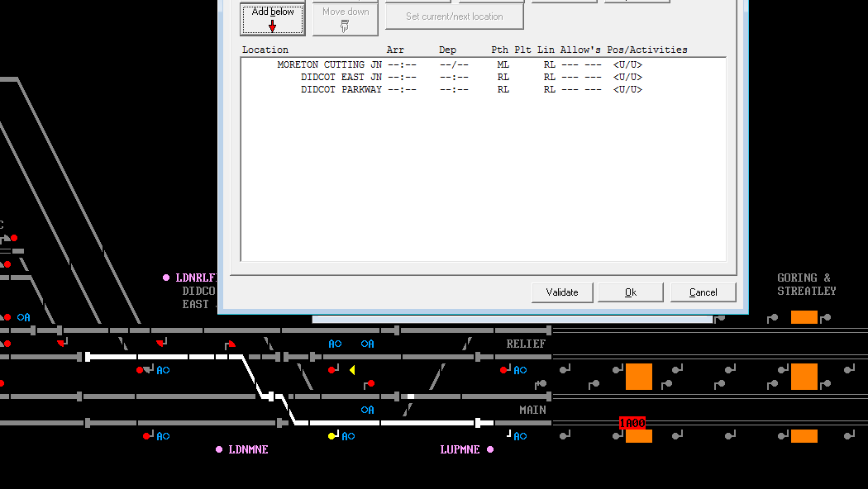Click the --/-- departure value for Moreton Cutting
868x489 pixels.
coord(454,64)
